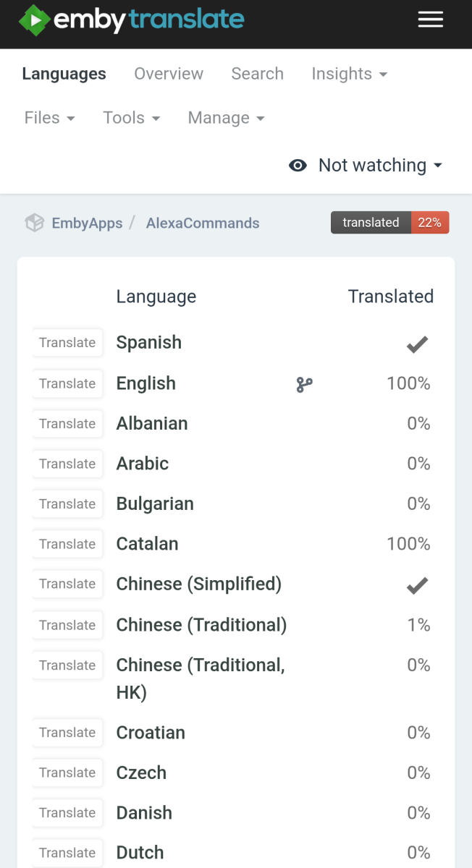Open the Search section
This screenshot has height=868, width=472.
tap(257, 74)
